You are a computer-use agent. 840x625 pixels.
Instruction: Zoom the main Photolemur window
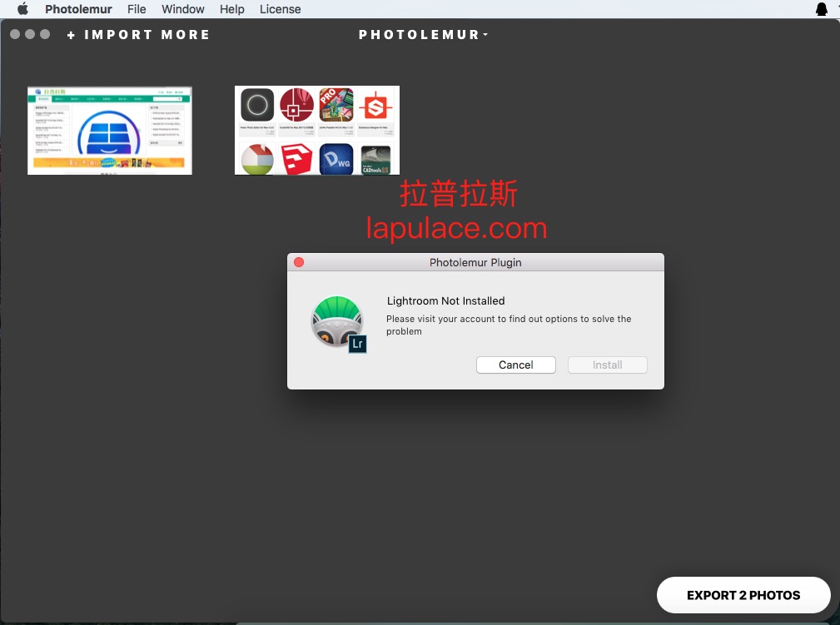coord(45,34)
